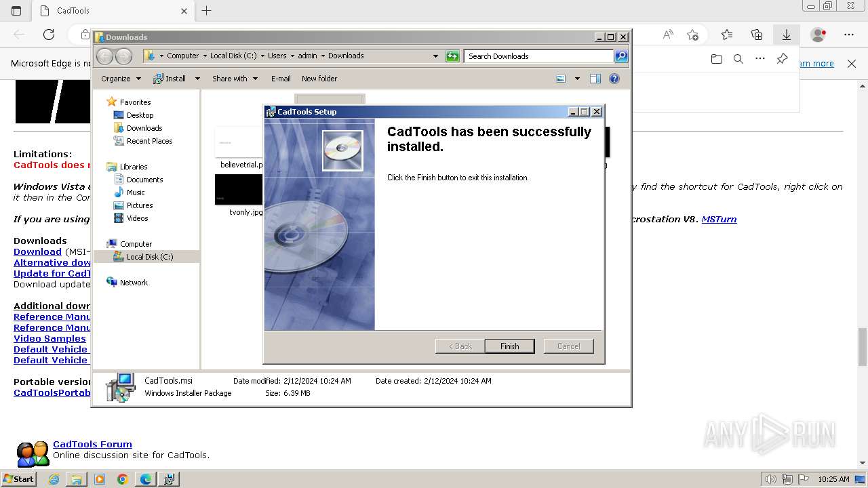This screenshot has width=868, height=488.
Task: Open the Organize menu in Downloads window
Action: (x=121, y=79)
